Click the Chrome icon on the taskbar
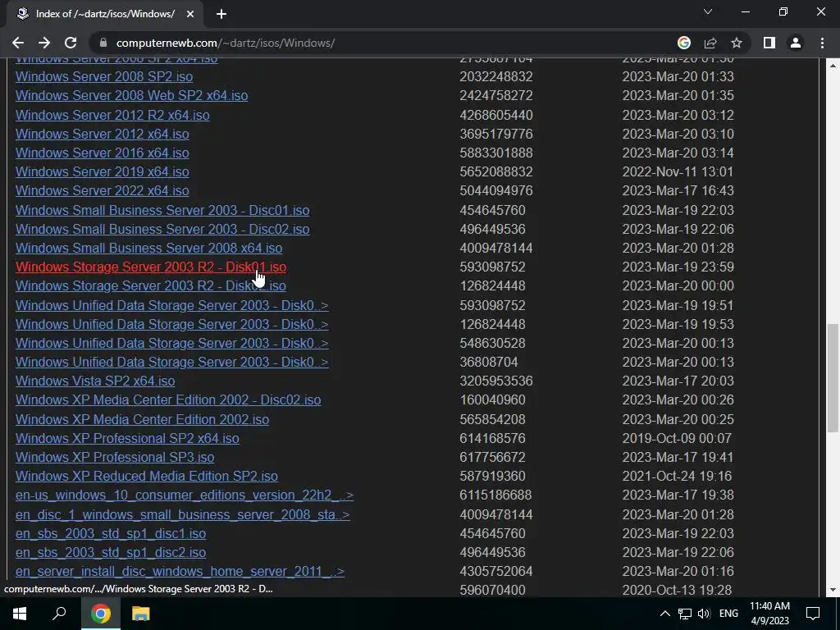This screenshot has width=840, height=630. click(100, 614)
